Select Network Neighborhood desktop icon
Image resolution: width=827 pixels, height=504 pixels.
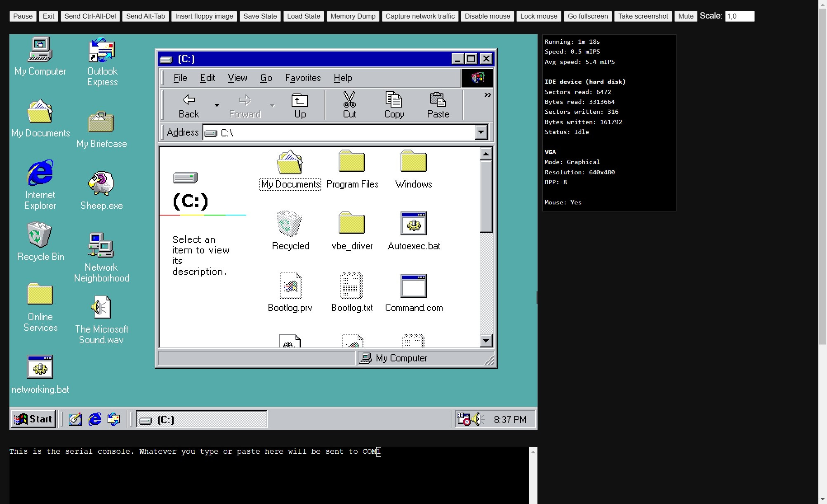click(101, 258)
